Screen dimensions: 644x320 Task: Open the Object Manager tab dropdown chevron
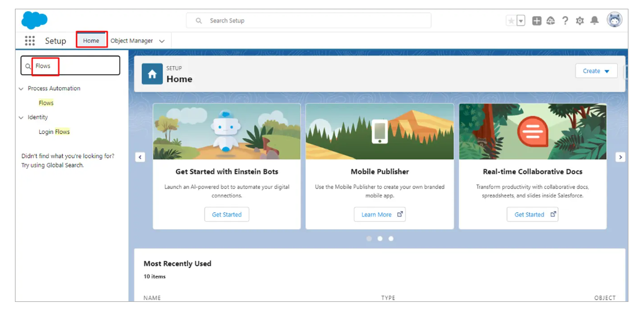point(162,41)
